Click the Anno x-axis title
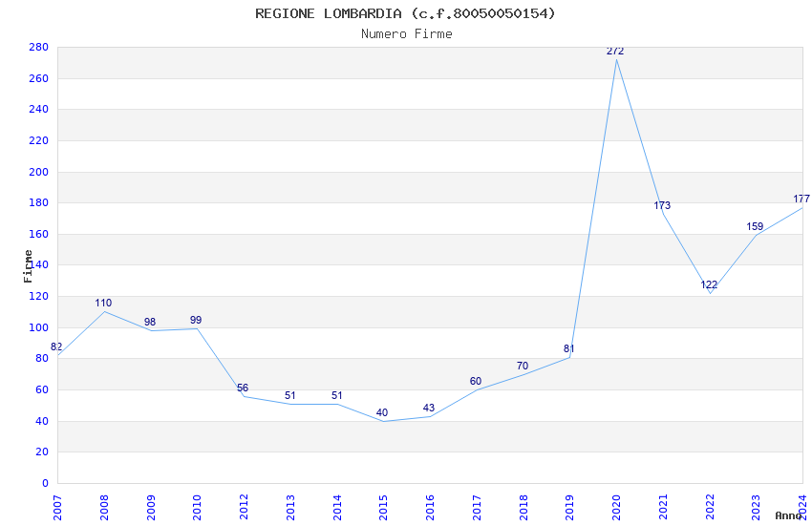 coord(788,515)
